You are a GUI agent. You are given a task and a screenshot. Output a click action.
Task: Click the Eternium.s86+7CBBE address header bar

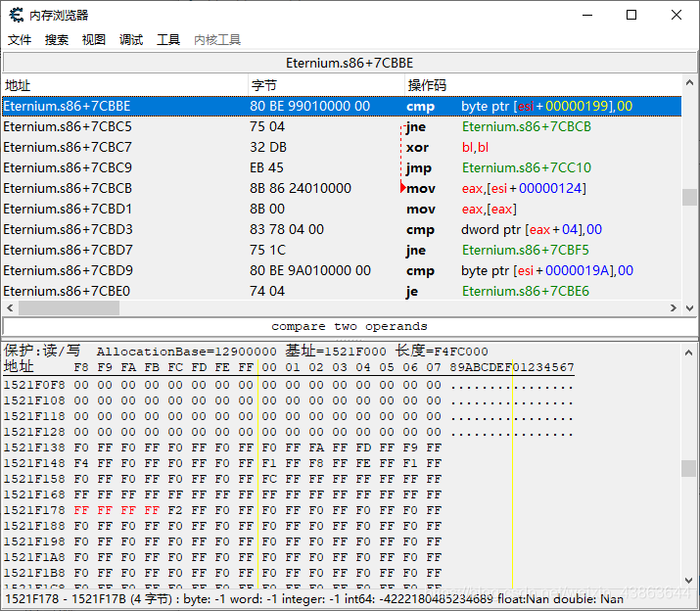[x=350, y=63]
